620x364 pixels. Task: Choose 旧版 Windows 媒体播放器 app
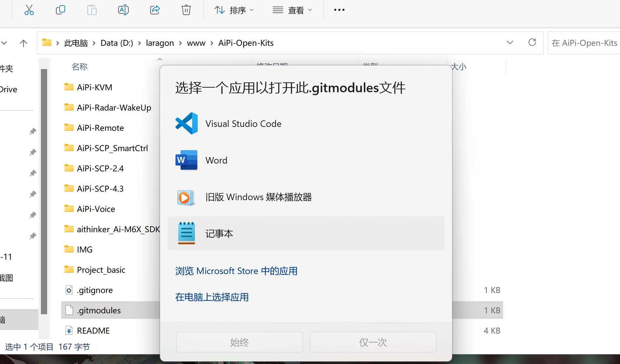point(306,197)
